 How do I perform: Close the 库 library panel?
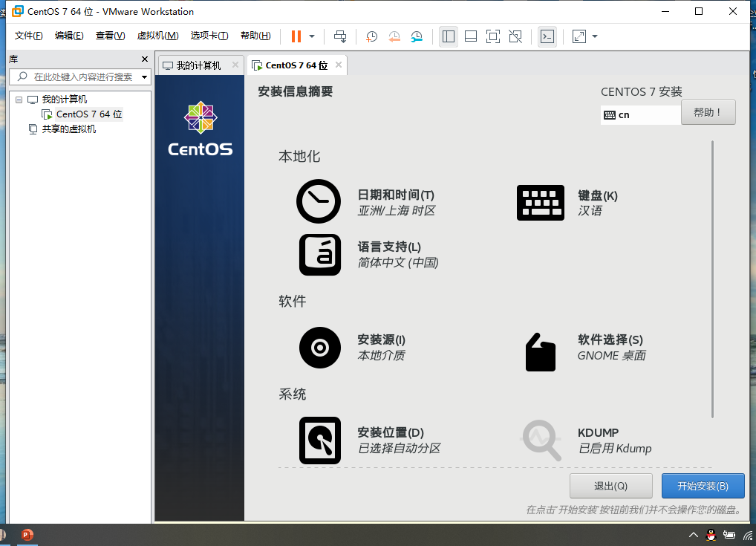145,59
